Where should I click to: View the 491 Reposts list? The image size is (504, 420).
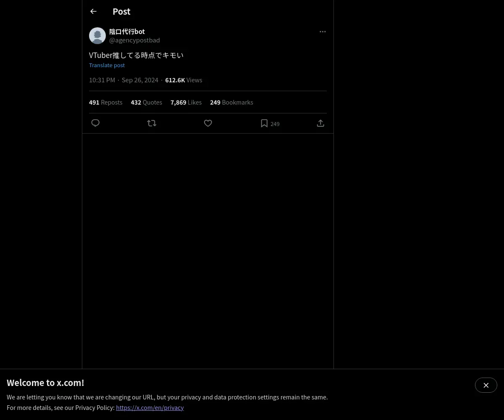[x=105, y=102]
